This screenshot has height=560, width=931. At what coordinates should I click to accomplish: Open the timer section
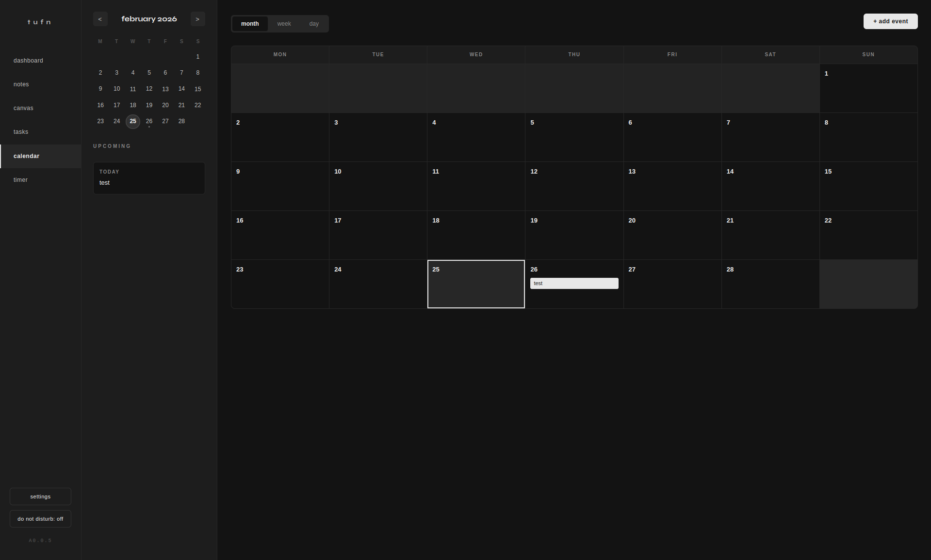point(20,179)
